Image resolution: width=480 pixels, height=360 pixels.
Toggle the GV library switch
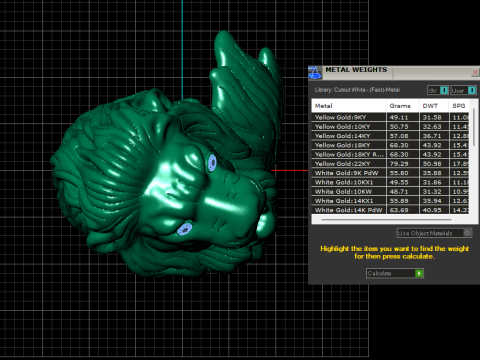click(x=438, y=90)
